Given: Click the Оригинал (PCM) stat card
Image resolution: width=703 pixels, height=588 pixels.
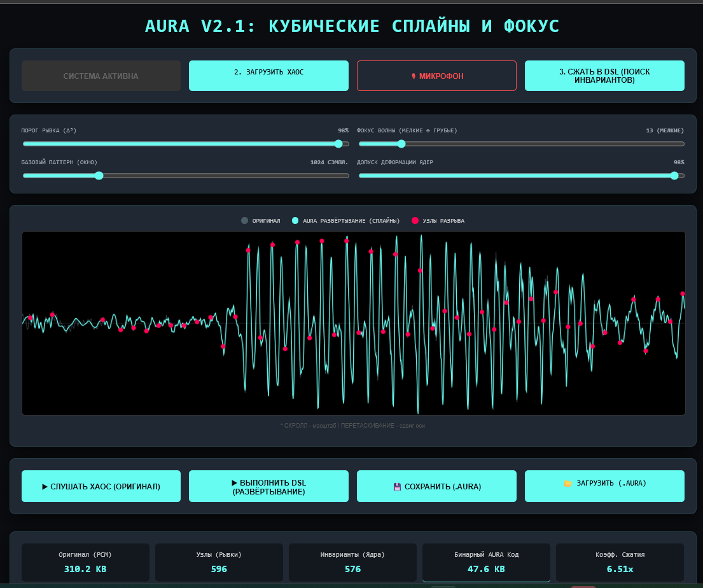Looking at the screenshot, I should (85, 562).
